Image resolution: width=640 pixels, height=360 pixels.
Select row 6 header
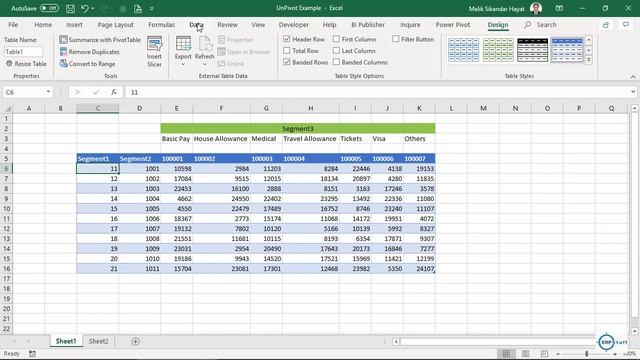[x=6, y=169]
